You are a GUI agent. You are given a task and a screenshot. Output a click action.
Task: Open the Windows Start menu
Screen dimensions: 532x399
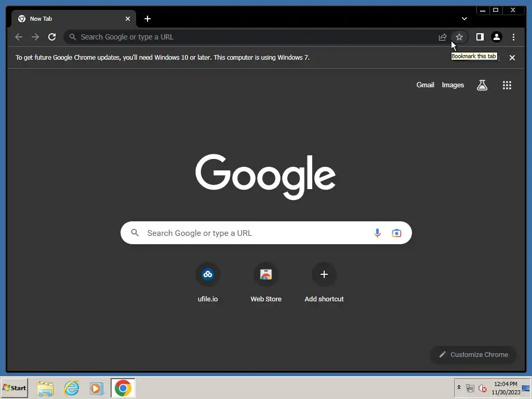(x=14, y=388)
